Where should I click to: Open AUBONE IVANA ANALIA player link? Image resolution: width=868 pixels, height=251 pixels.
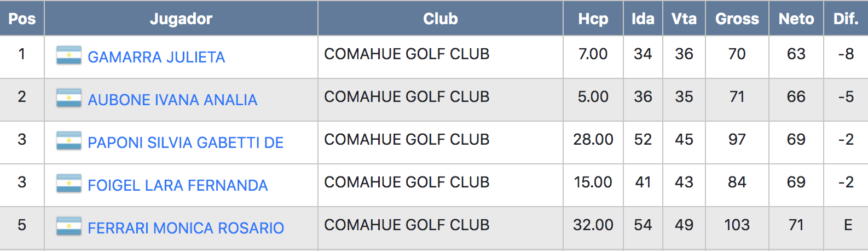coord(172,100)
